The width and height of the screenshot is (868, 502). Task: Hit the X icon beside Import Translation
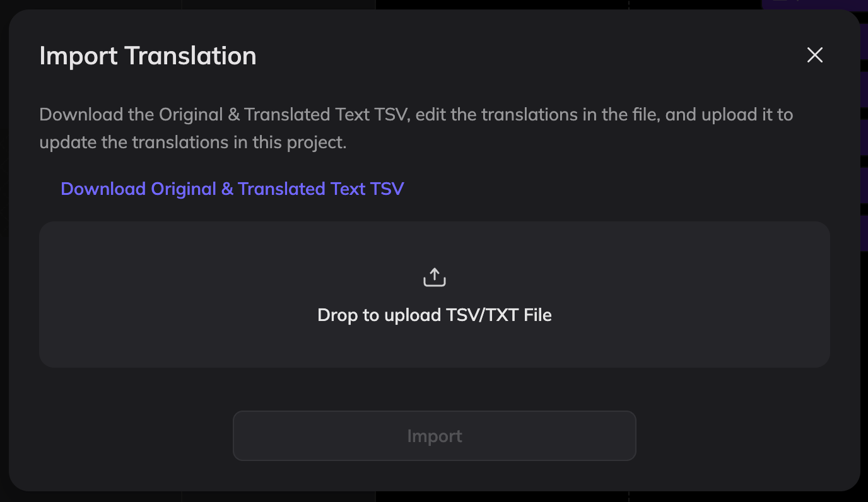coord(814,55)
